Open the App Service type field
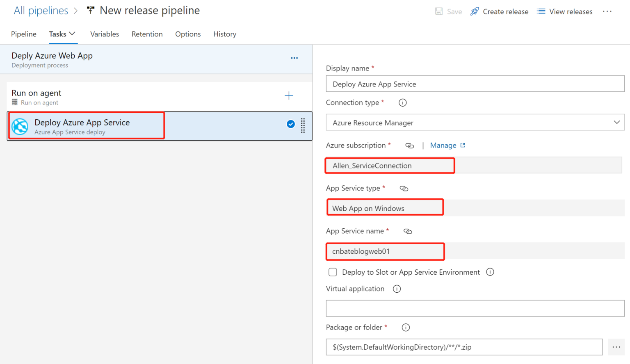 475,208
